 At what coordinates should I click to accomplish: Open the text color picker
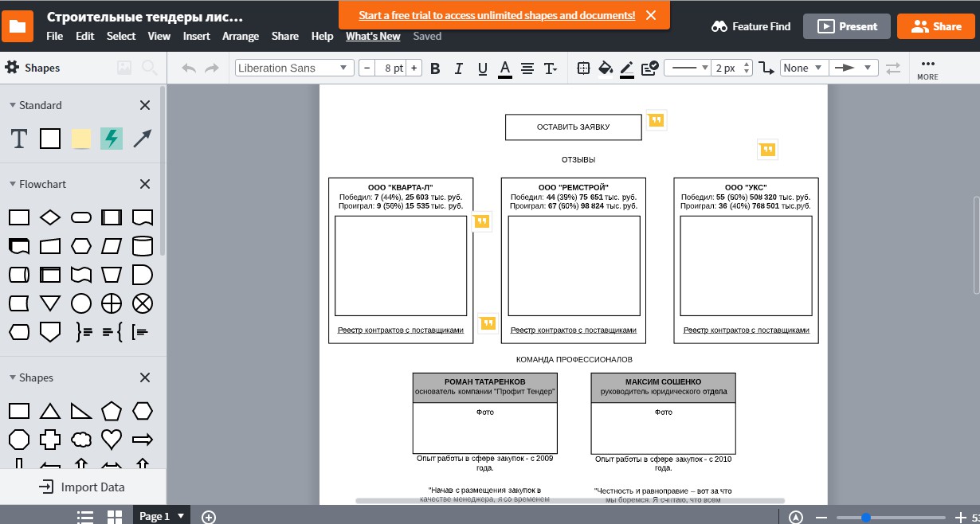coord(504,68)
